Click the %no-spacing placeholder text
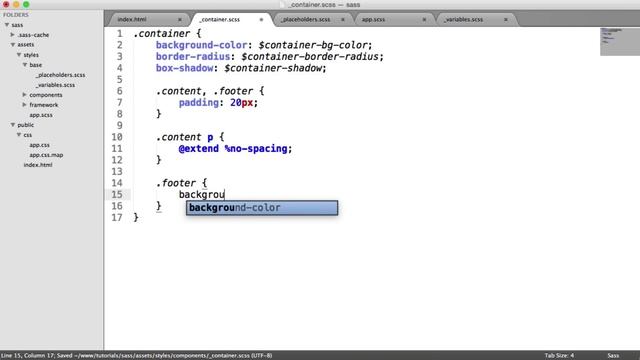 (x=256, y=149)
